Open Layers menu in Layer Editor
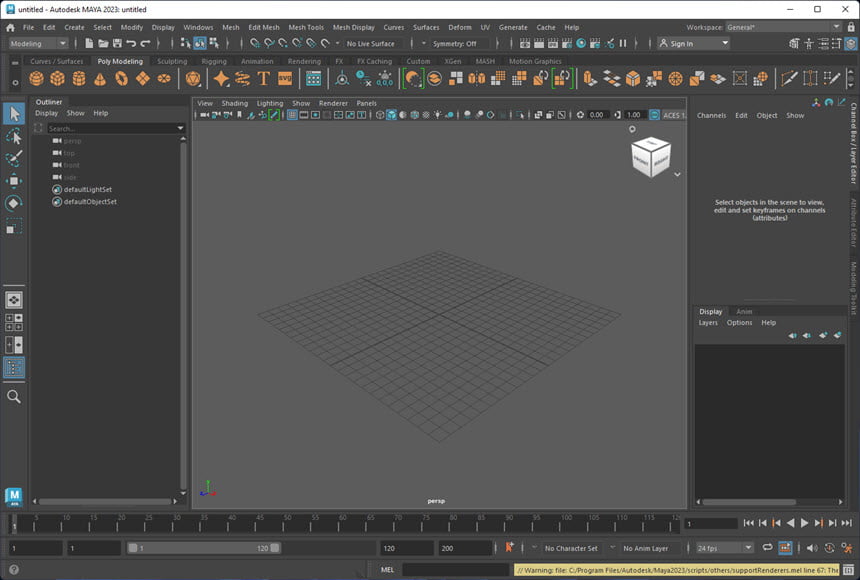 [708, 323]
